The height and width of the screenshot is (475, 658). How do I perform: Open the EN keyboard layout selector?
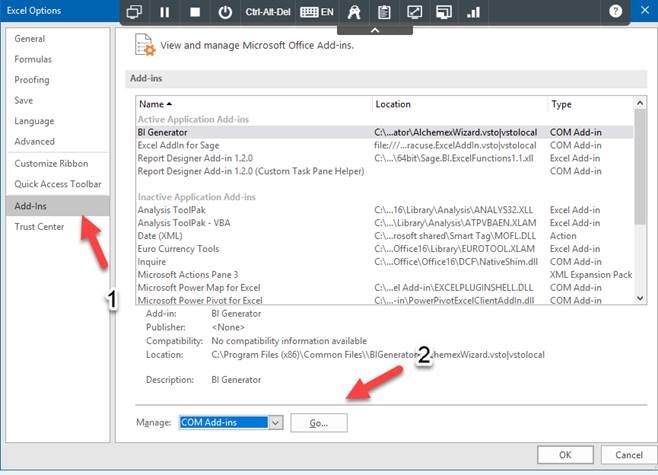click(x=317, y=12)
